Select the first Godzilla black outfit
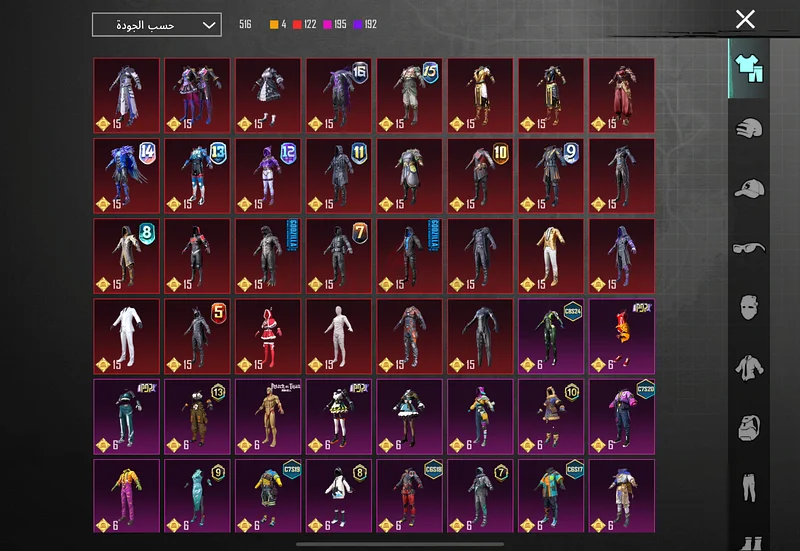Screen dimensions: 800x551 point(268,256)
